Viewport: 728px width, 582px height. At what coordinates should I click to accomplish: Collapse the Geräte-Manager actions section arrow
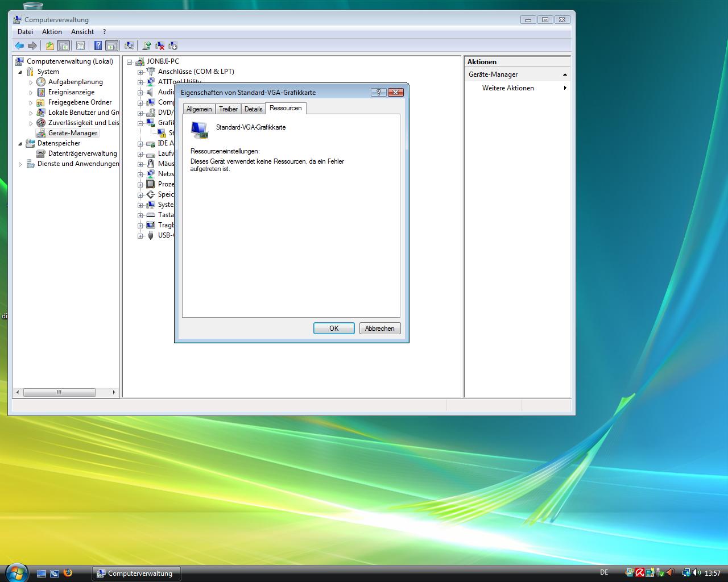pyautogui.click(x=565, y=74)
